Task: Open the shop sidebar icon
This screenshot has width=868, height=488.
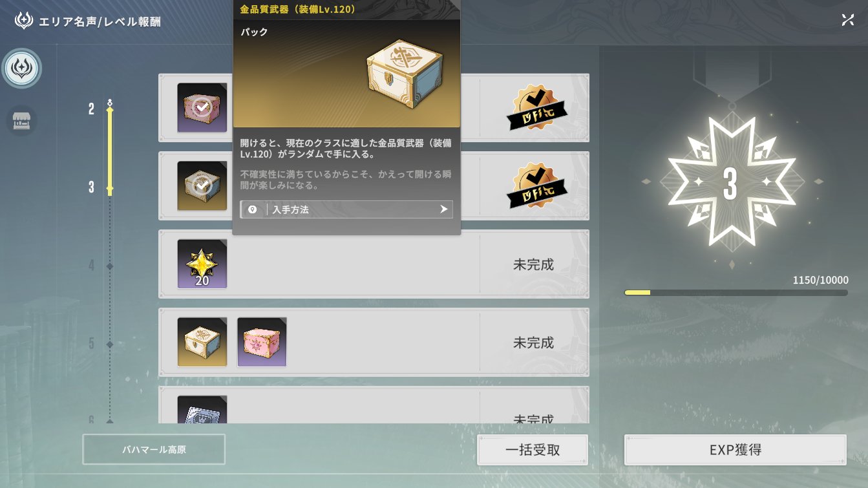Action: 22,121
